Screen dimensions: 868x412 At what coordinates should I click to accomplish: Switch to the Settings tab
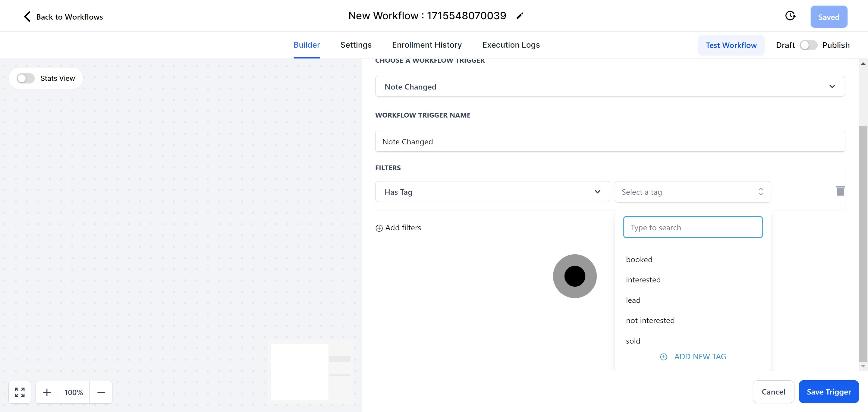point(356,45)
